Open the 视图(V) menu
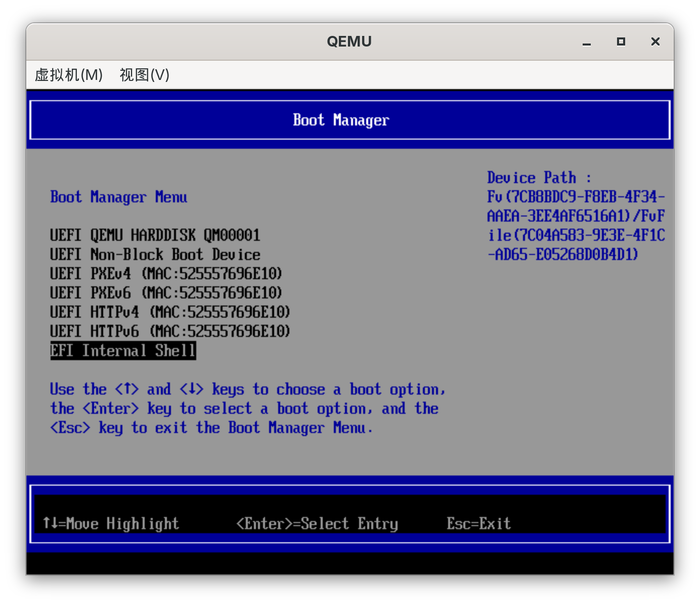Viewport: 700px width, 604px height. [x=145, y=75]
